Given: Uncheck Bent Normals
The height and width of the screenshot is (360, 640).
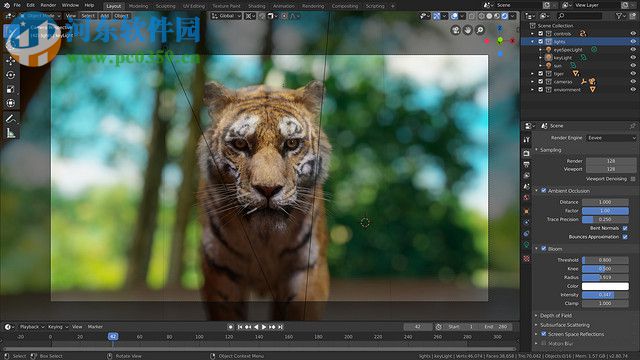Looking at the screenshot, I should pyautogui.click(x=625, y=228).
